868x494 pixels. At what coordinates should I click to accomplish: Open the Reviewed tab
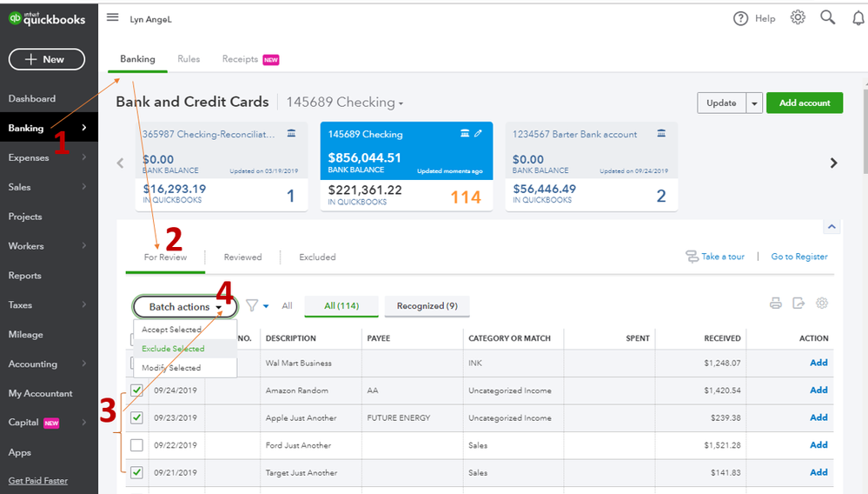coord(242,257)
